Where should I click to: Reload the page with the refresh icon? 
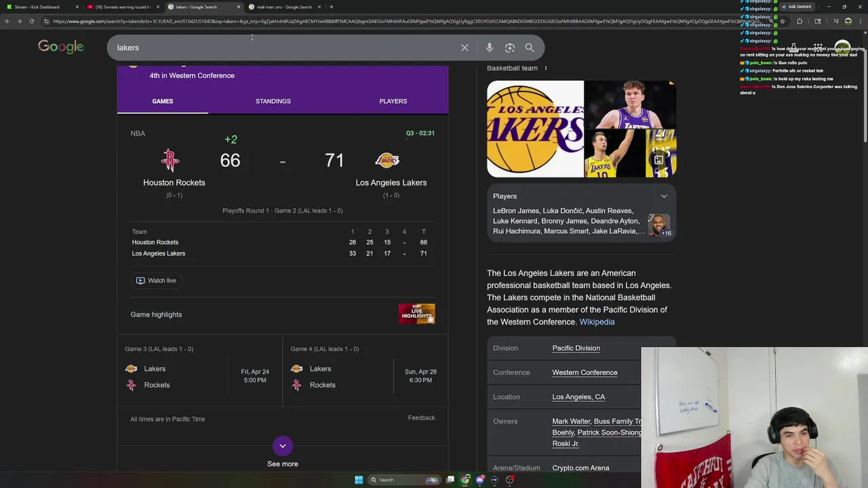[x=31, y=21]
